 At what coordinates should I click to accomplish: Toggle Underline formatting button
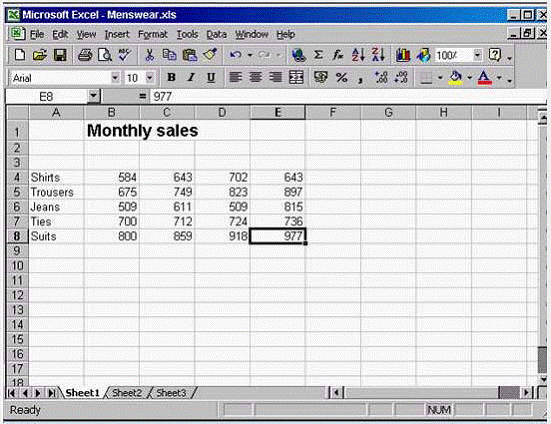coord(211,77)
